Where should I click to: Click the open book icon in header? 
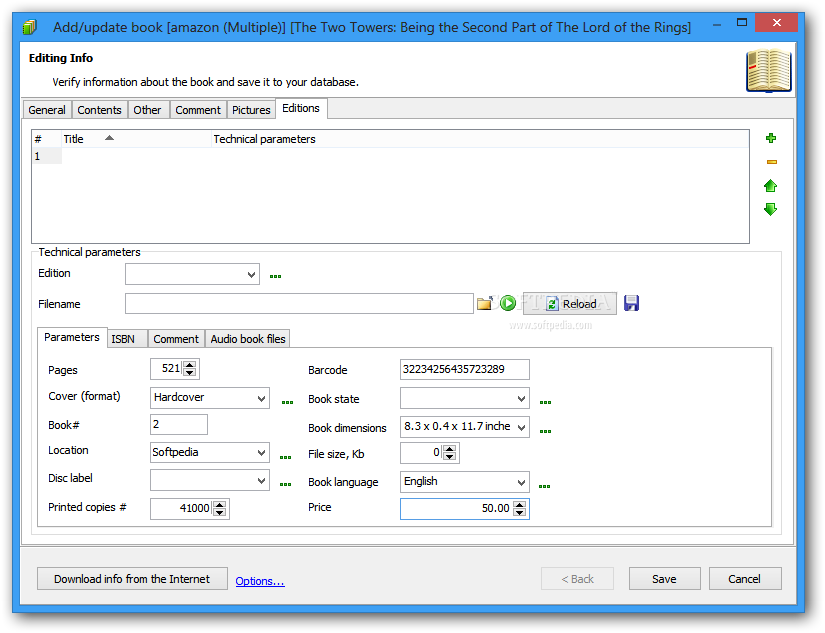[769, 71]
